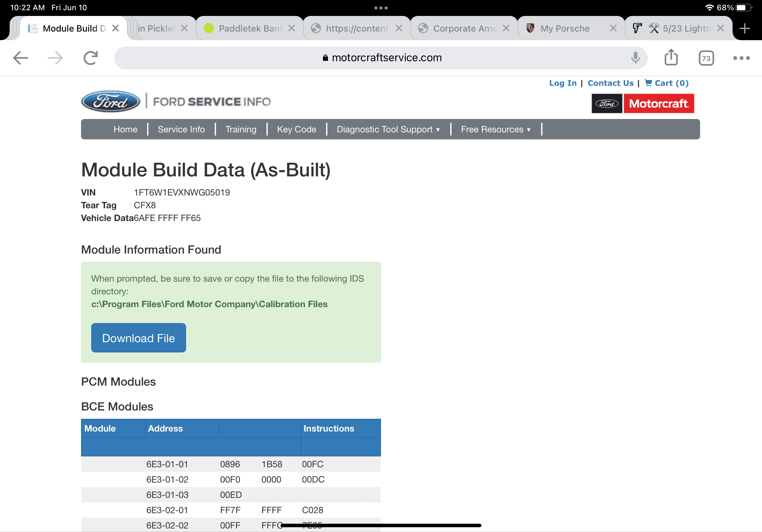Tap the browser forward arrow
The image size is (762, 532).
click(56, 58)
